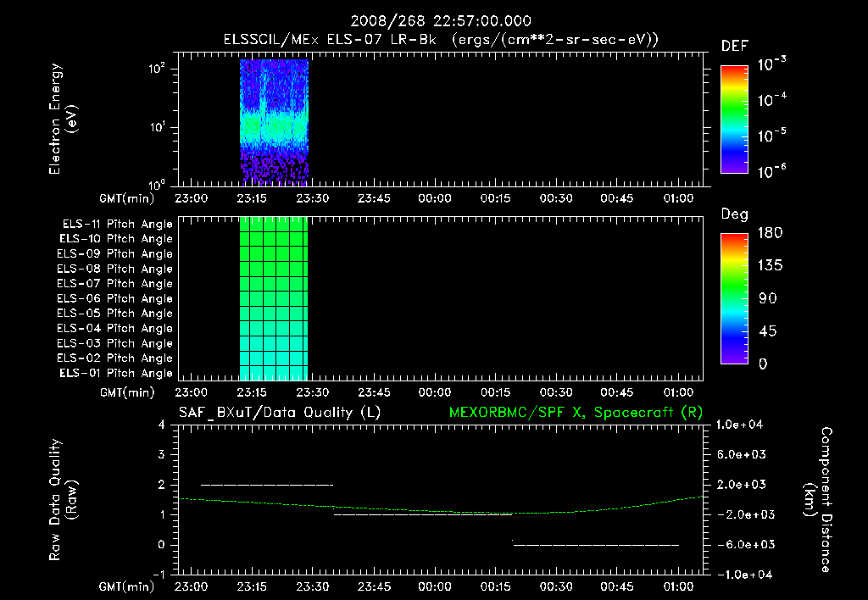This screenshot has height=600, width=868.
Task: Click the electron energy spectrogram data block
Action: (x=274, y=122)
